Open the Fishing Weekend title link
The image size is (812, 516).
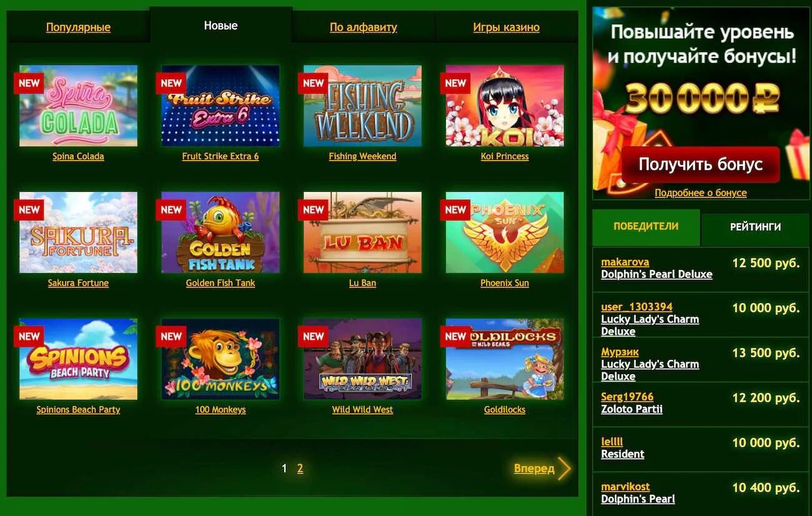click(362, 156)
